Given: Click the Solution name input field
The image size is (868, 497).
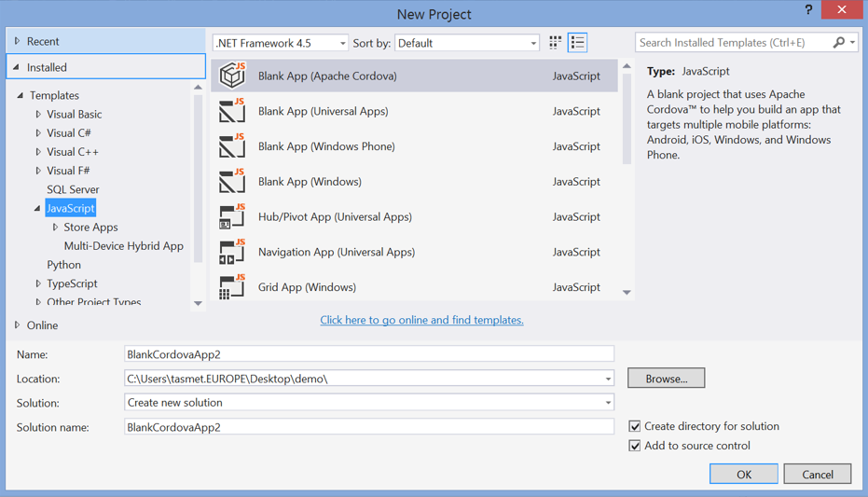Looking at the screenshot, I should tap(369, 427).
